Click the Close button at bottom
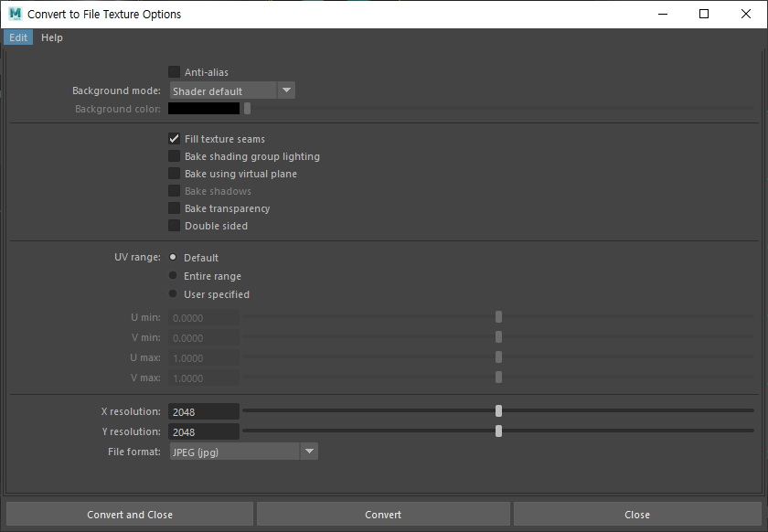The height and width of the screenshot is (532, 768). (637, 515)
